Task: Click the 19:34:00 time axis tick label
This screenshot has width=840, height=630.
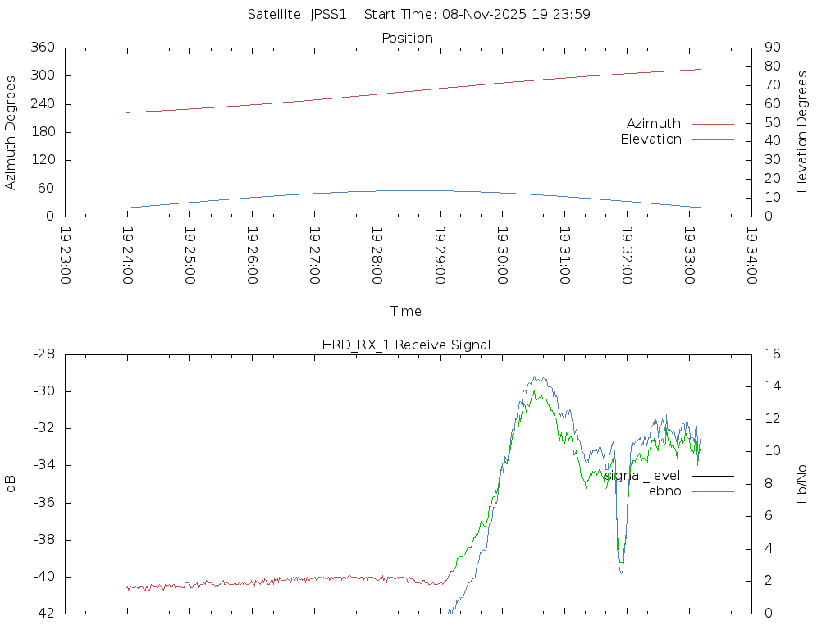Action: [x=751, y=256]
